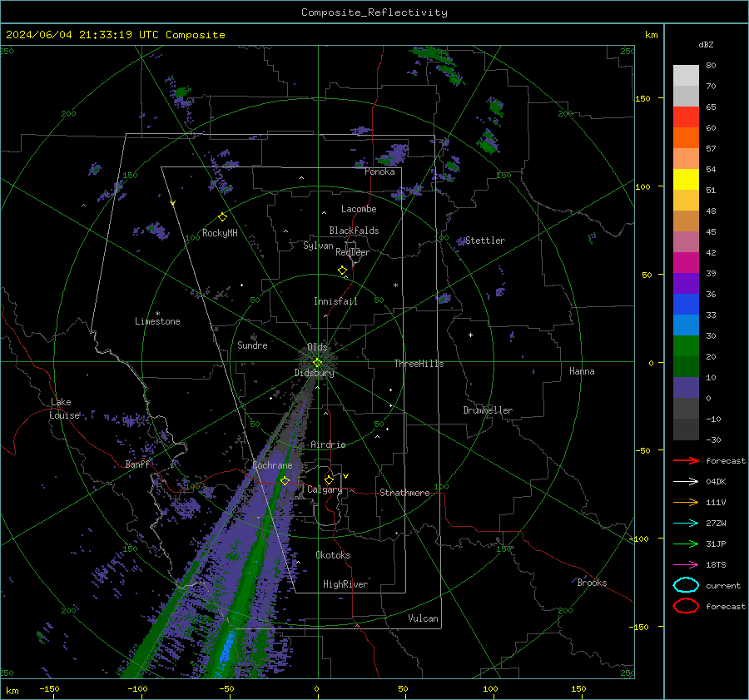This screenshot has width=749, height=700.
Task: Click the Stettler map label
Action: coord(485,241)
